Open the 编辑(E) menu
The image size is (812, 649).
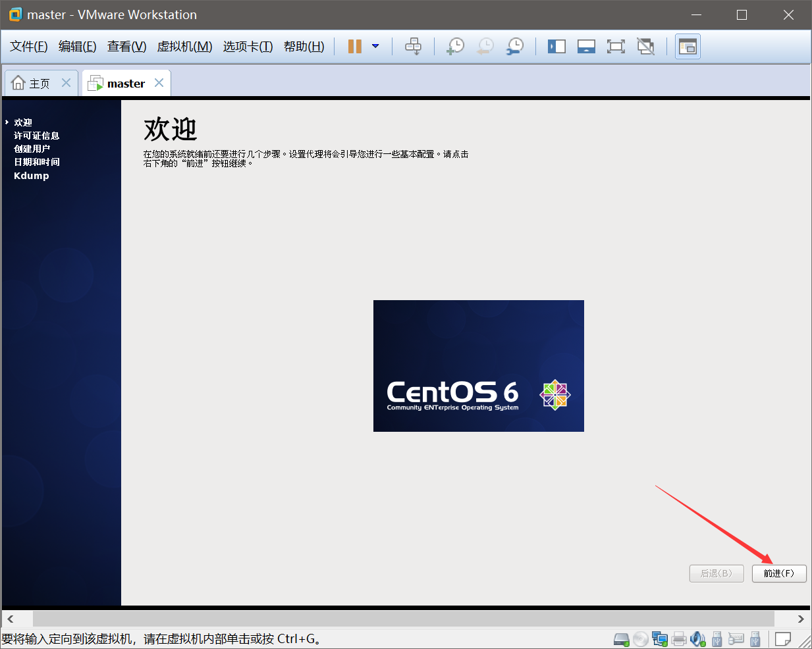[x=78, y=46]
